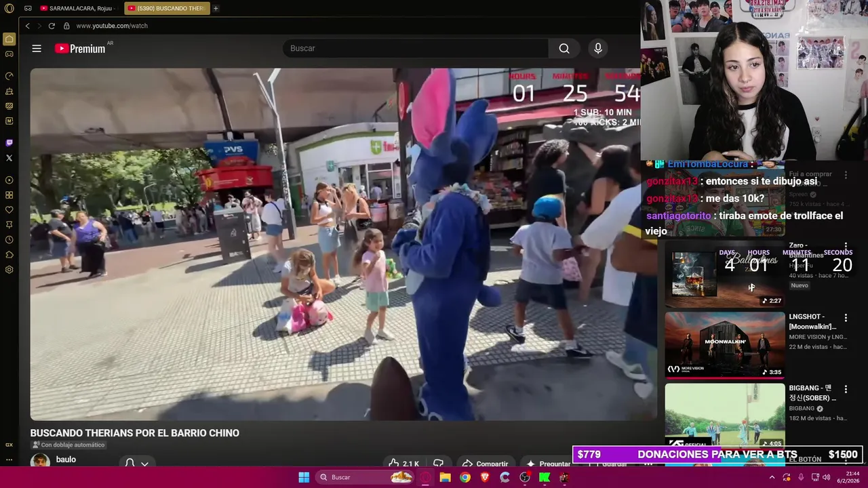This screenshot has width=868, height=488.
Task: Open the BIGBANG SOBER video thumbnail
Action: pyautogui.click(x=724, y=415)
